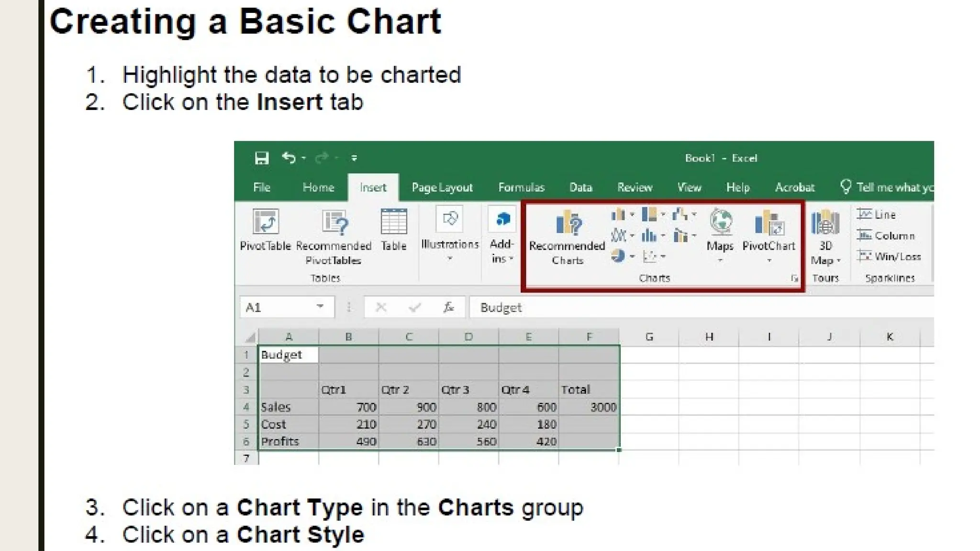Insert a Win/Loss sparkline
Image resolution: width=980 pixels, height=551 pixels.
click(x=889, y=256)
